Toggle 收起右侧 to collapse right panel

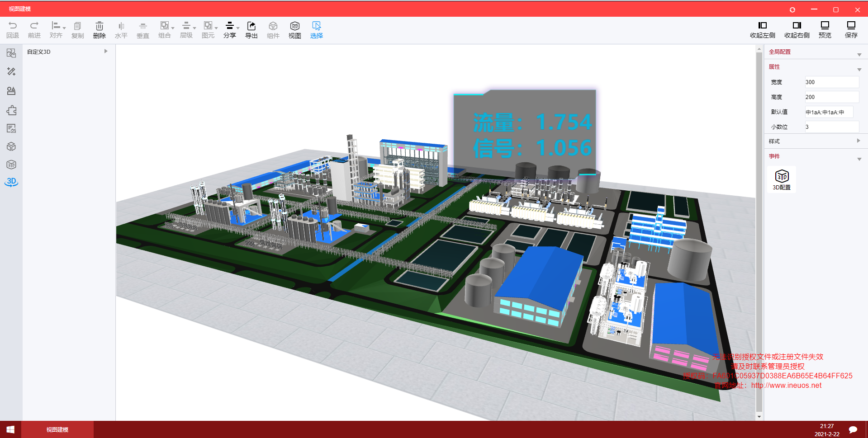(797, 29)
